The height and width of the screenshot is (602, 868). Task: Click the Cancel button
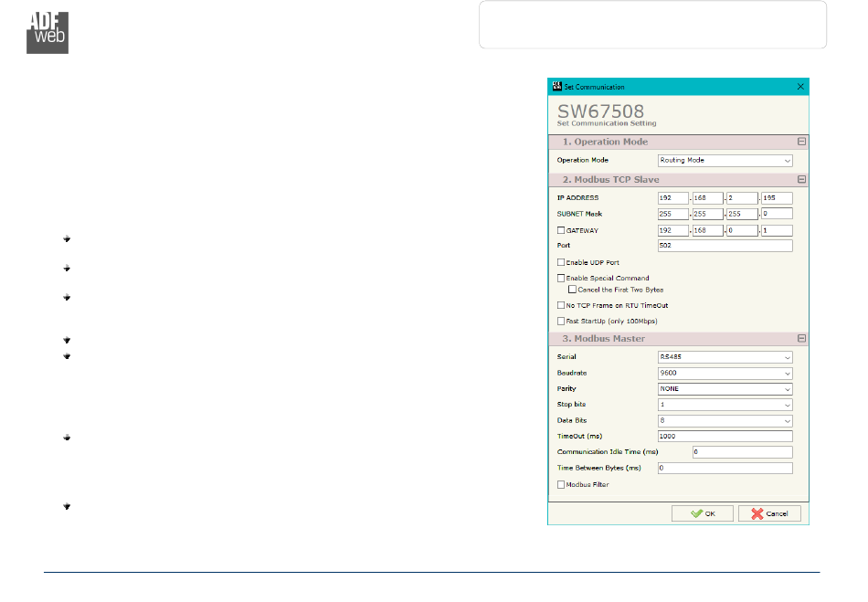769,513
